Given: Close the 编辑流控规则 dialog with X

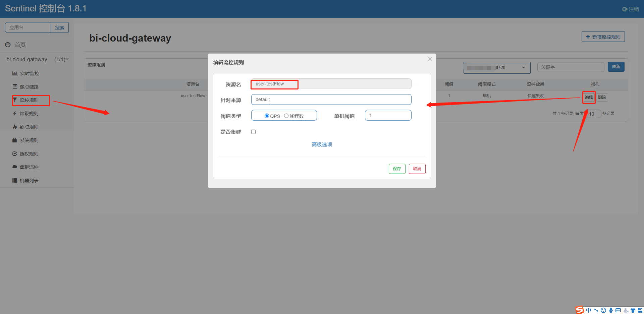Looking at the screenshot, I should click(x=430, y=59).
